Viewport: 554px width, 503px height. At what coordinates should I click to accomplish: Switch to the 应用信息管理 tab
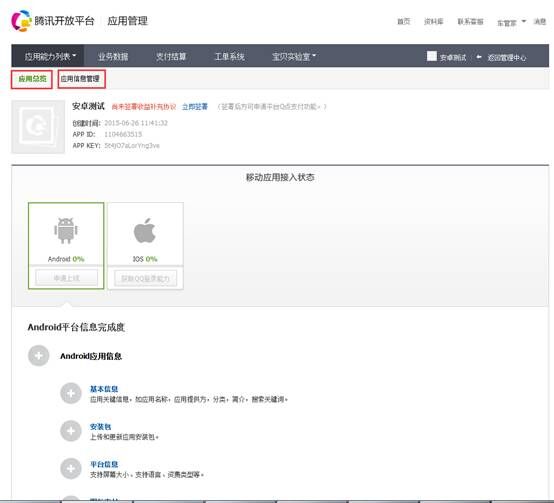point(81,79)
